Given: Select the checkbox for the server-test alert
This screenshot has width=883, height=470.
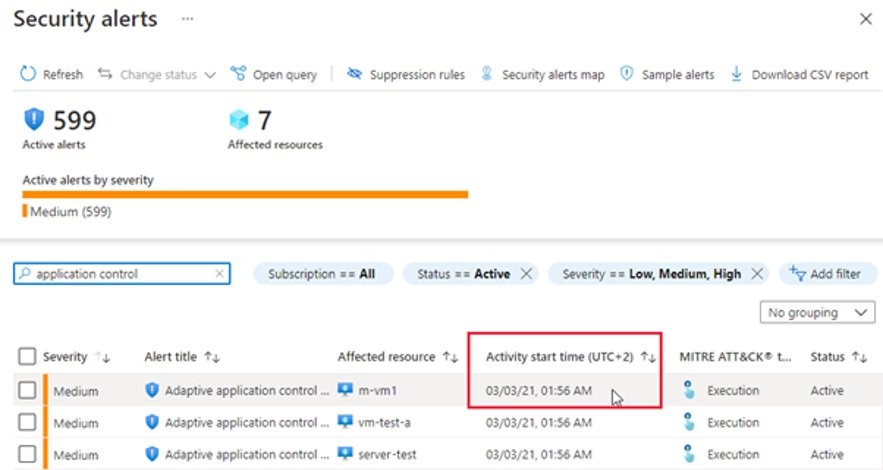Looking at the screenshot, I should click(x=27, y=454).
